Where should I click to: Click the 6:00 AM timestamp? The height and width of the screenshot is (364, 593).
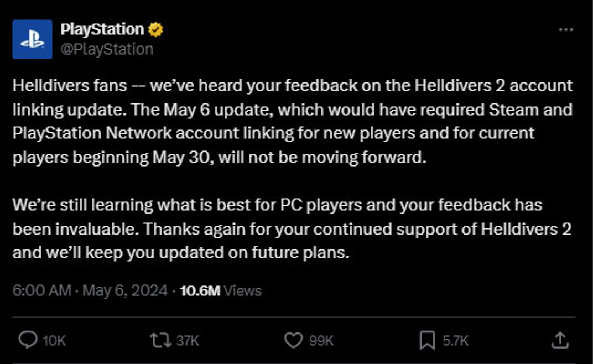pyautogui.click(x=41, y=290)
